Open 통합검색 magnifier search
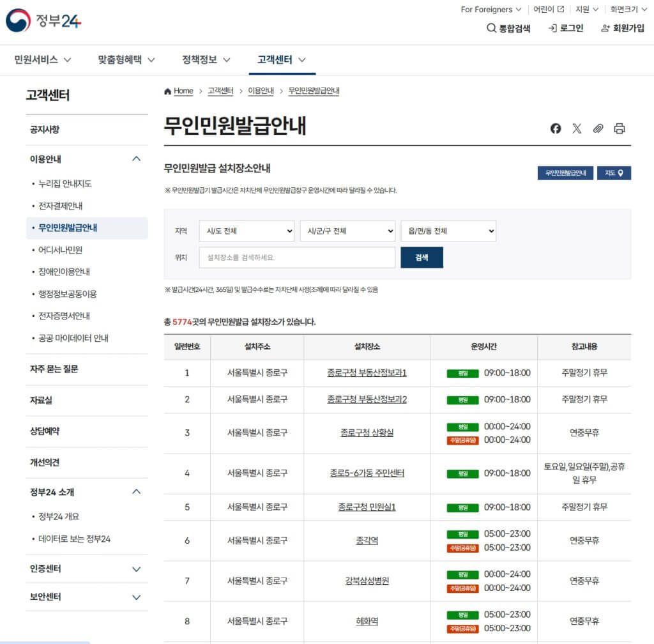The image size is (654, 644). [x=508, y=28]
